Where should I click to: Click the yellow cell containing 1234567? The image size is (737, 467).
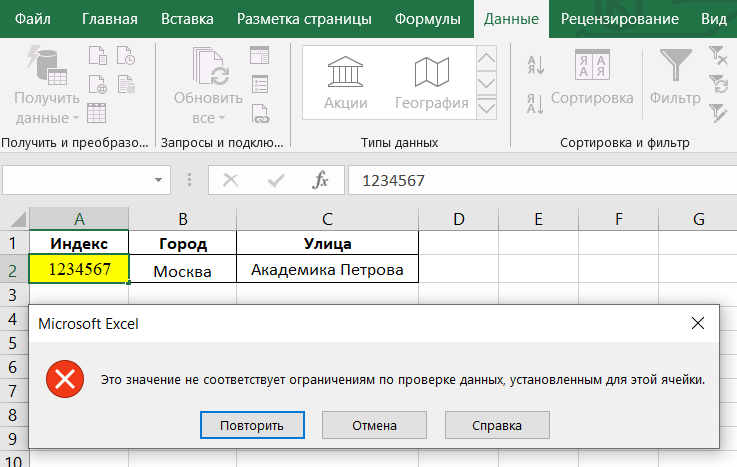(x=79, y=269)
